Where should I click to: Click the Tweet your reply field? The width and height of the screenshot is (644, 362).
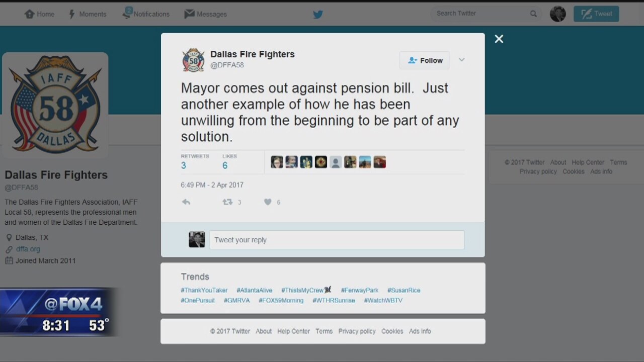coord(337,240)
